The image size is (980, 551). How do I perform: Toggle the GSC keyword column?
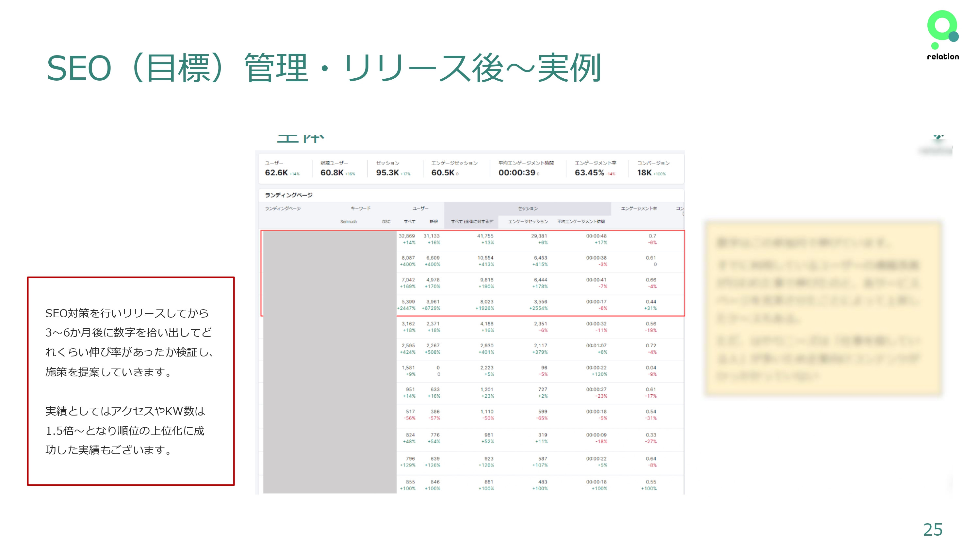tap(386, 222)
